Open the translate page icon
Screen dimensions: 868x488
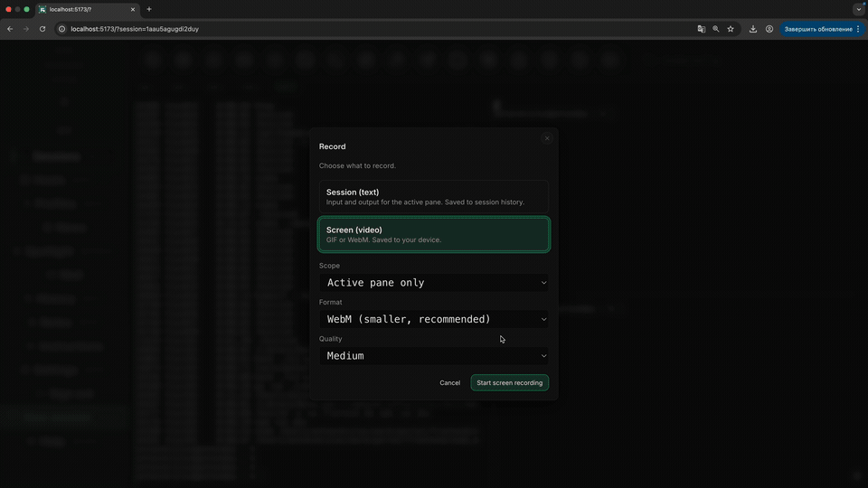click(702, 29)
